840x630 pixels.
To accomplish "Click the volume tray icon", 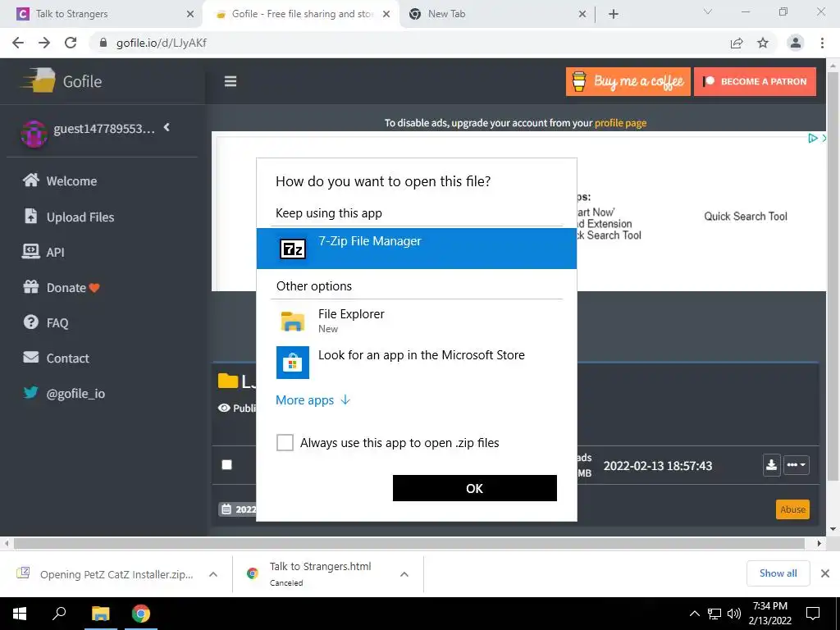I will click(734, 614).
